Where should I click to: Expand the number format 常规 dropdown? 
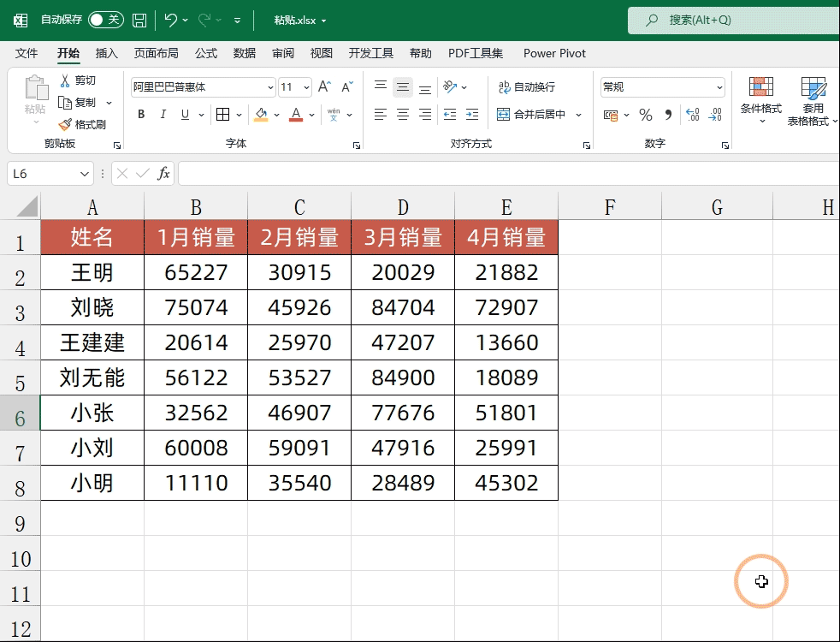[x=719, y=87]
